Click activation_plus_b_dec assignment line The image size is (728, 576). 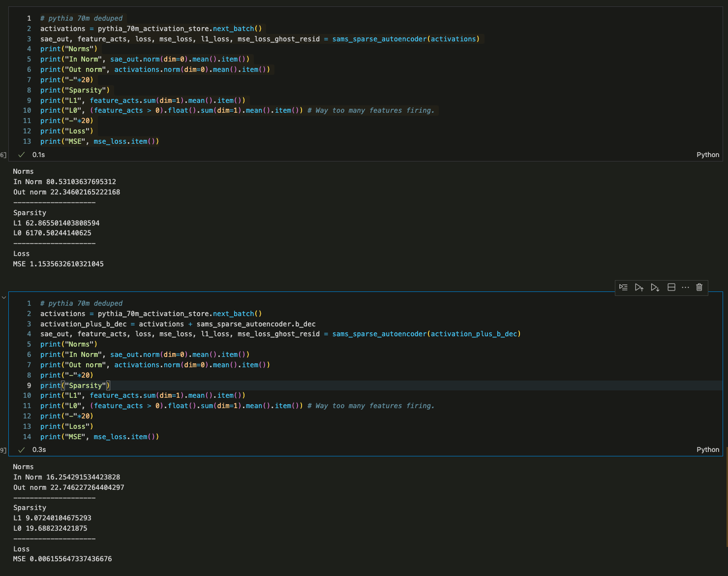click(178, 324)
